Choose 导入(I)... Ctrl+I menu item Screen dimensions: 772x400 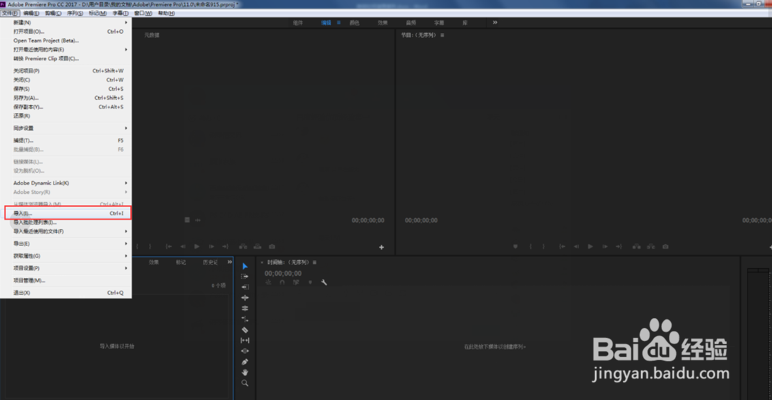tap(66, 214)
